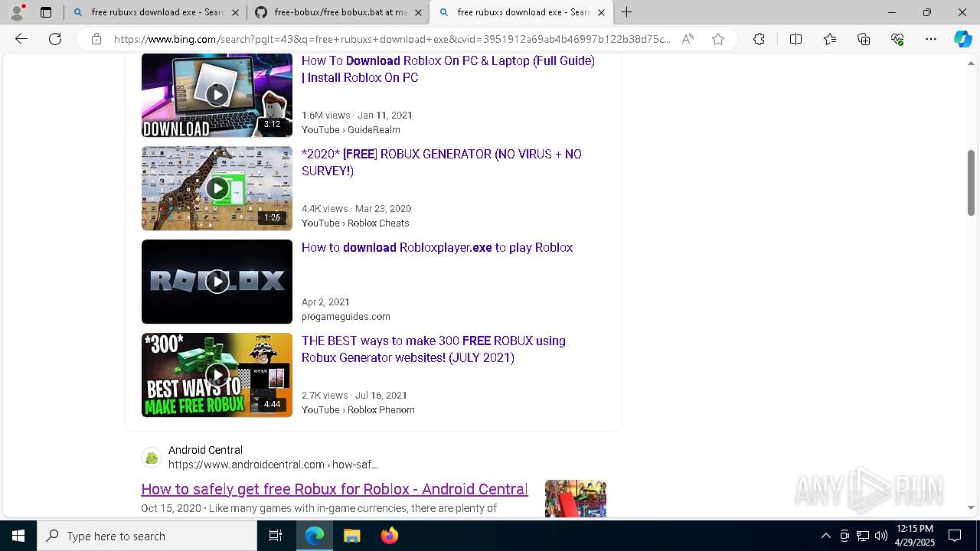
Task: Open Firefox from the taskbar
Action: point(389,536)
